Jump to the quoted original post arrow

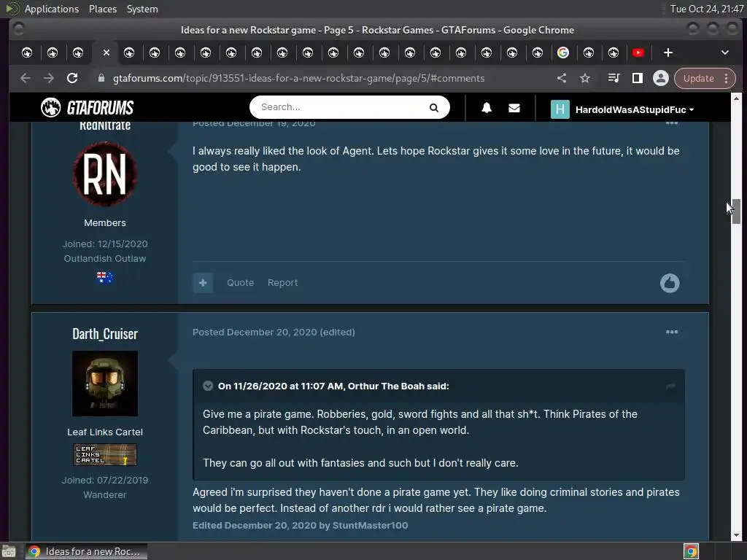670,386
